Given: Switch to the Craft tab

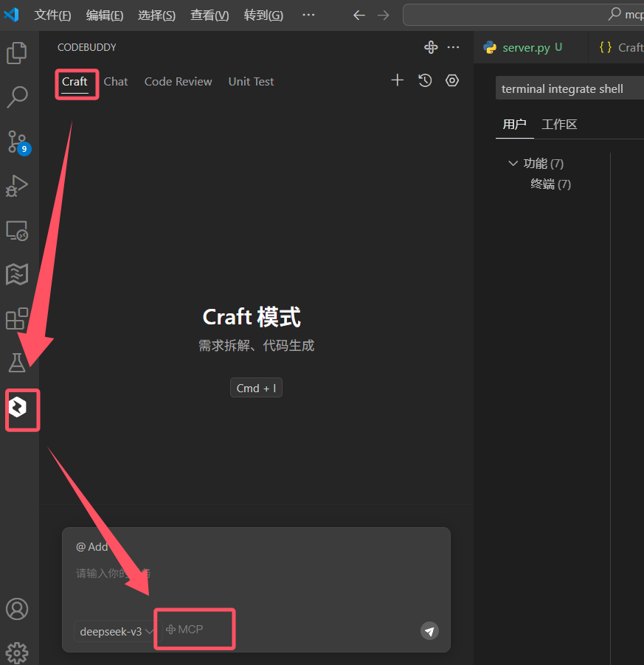Looking at the screenshot, I should (75, 81).
